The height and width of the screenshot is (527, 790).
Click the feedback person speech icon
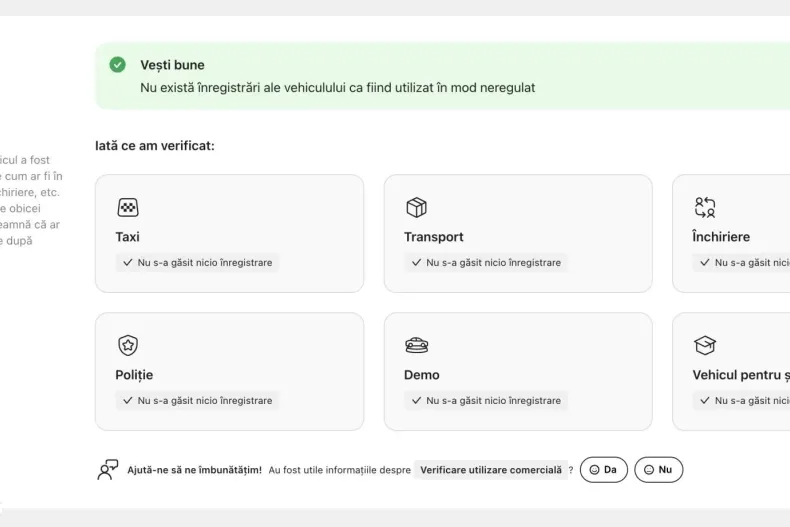click(107, 470)
